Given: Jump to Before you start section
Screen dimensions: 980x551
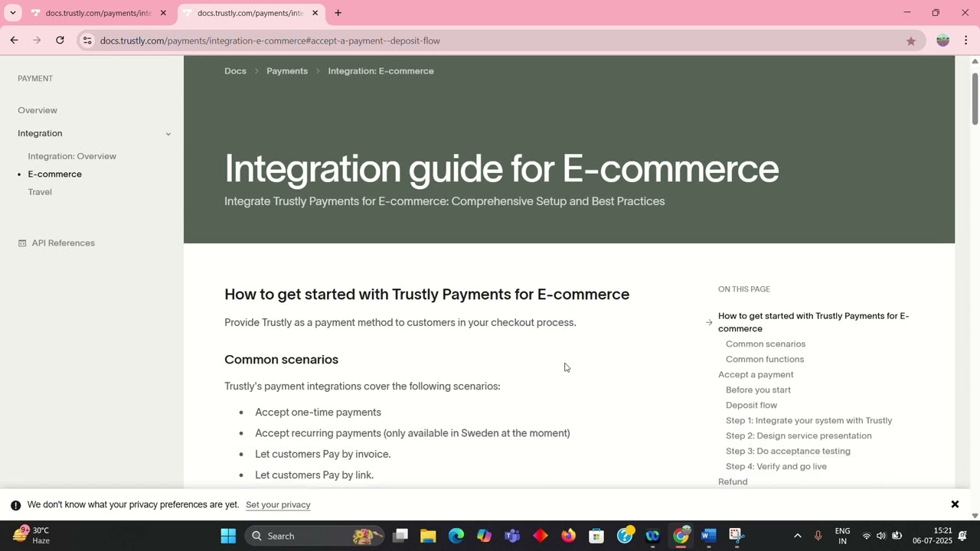Looking at the screenshot, I should (758, 390).
